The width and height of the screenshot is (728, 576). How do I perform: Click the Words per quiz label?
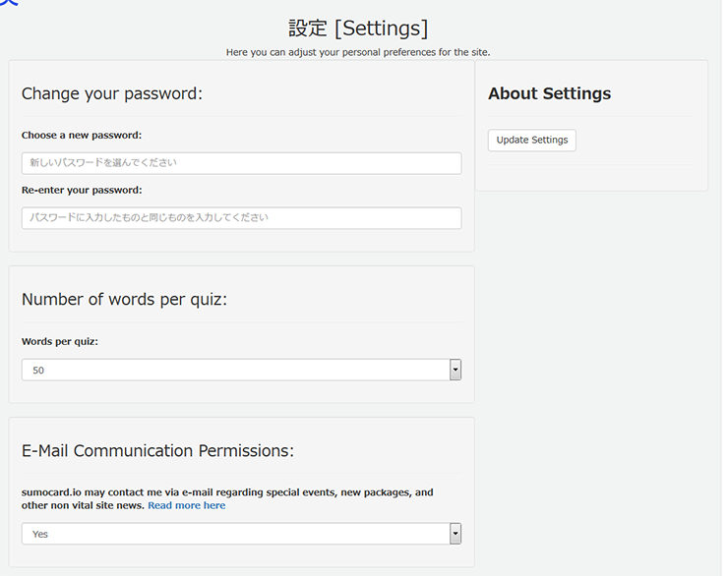pos(60,342)
